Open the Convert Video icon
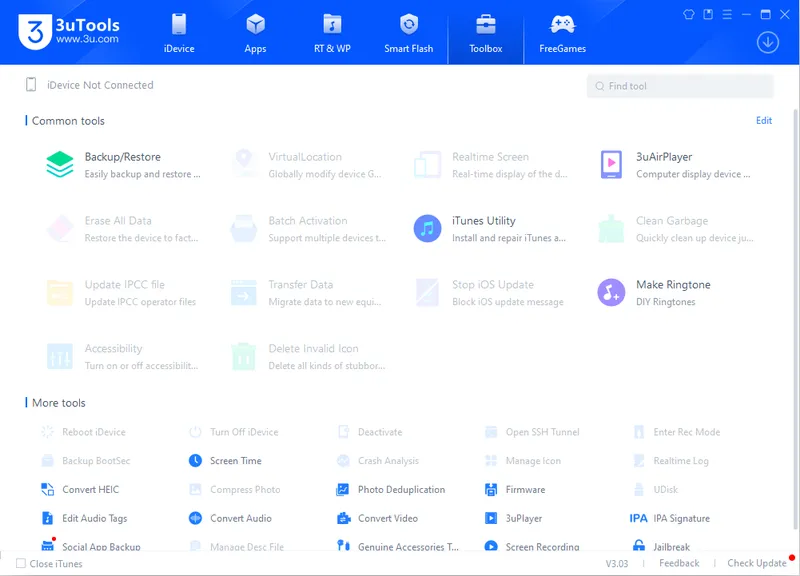Viewport: 800px width, 576px height. pyautogui.click(x=344, y=518)
